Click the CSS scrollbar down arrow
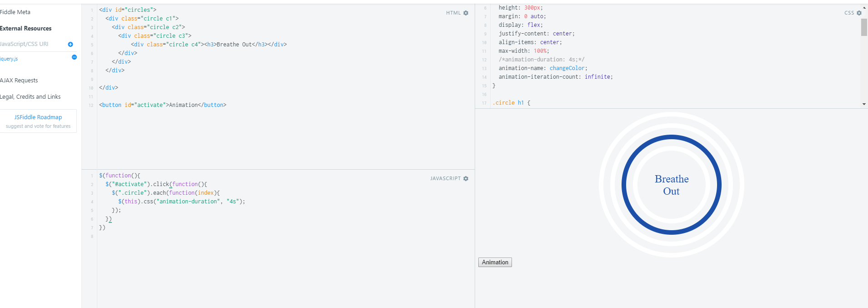The height and width of the screenshot is (308, 868). point(864,104)
